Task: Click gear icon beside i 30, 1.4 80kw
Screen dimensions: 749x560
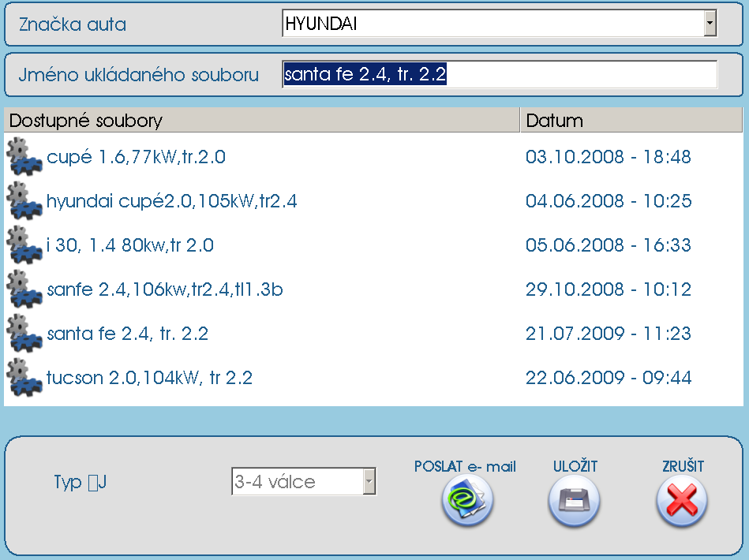Action: (24, 245)
